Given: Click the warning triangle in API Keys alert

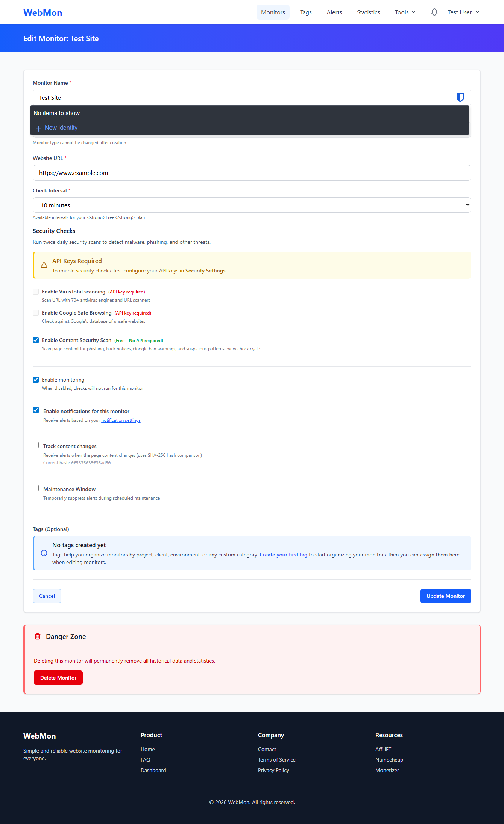Looking at the screenshot, I should point(44,265).
